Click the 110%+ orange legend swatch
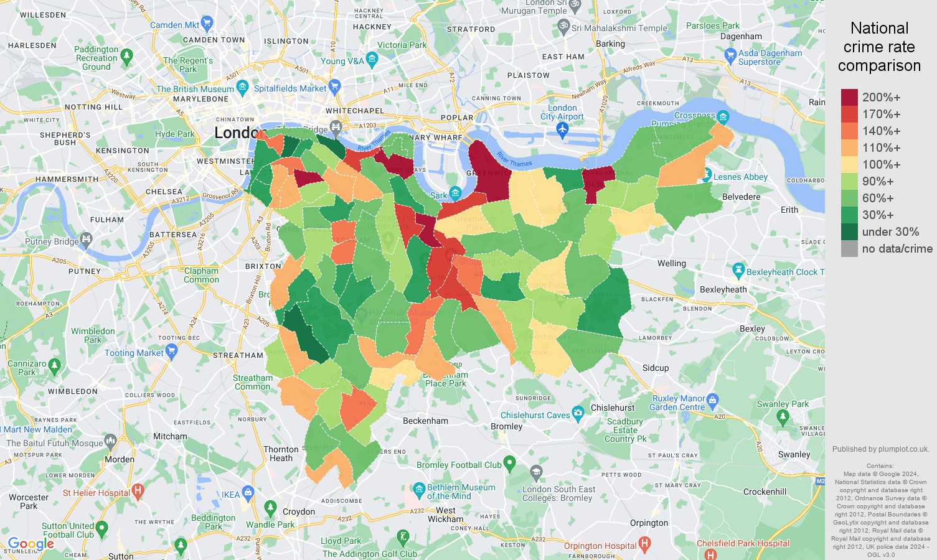 [849, 147]
